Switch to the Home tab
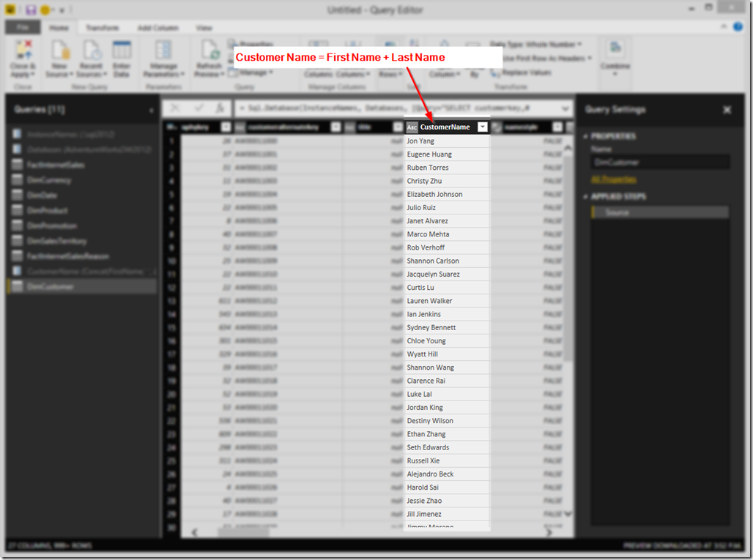The height and width of the screenshot is (560, 753). [x=59, y=28]
